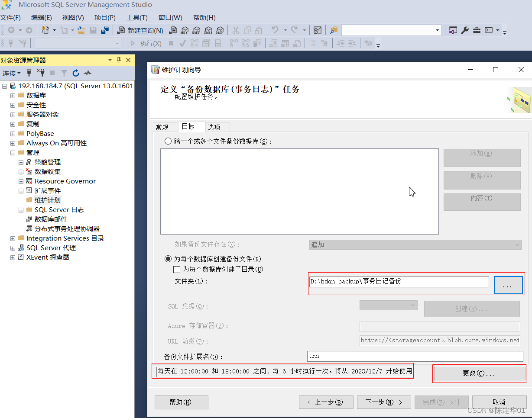This screenshot has width=532, height=418.
Task: Open the 工具(T) menu
Action: (x=137, y=17)
